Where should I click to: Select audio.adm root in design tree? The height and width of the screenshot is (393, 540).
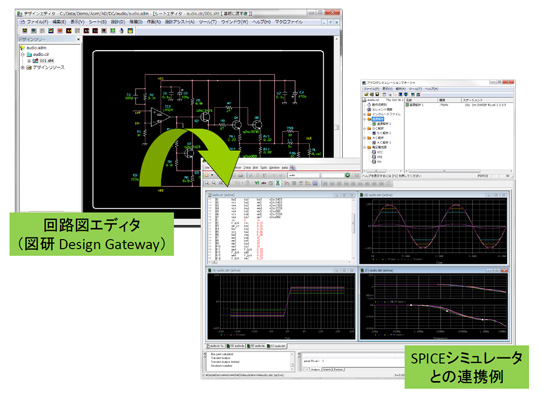(36, 48)
